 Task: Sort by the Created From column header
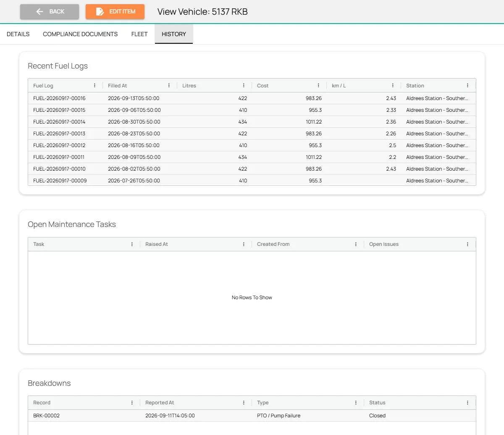click(273, 244)
